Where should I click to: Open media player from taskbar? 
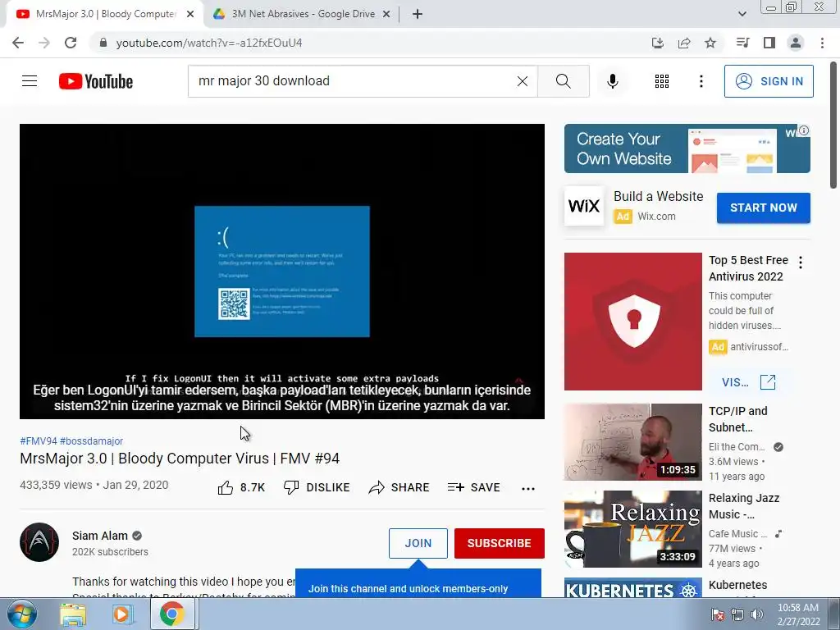click(122, 614)
